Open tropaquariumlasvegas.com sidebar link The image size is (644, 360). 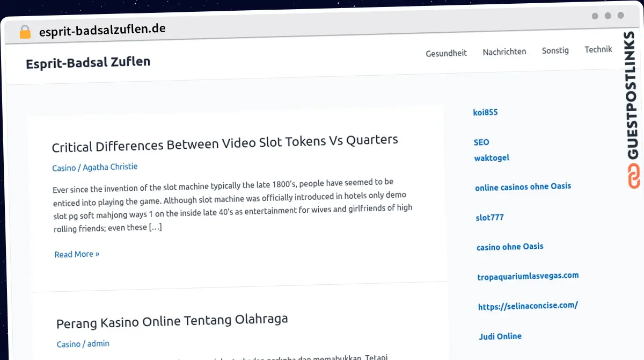pyautogui.click(x=528, y=276)
